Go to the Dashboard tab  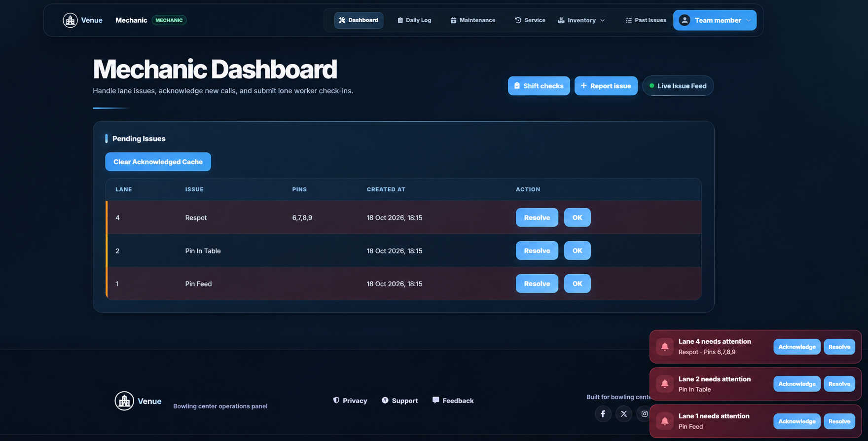[x=359, y=20]
